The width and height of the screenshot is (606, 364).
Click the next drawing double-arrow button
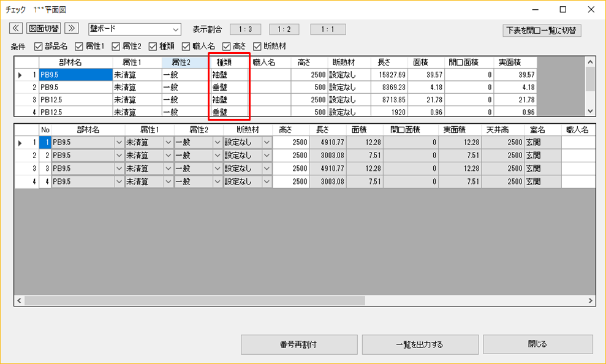(x=72, y=29)
